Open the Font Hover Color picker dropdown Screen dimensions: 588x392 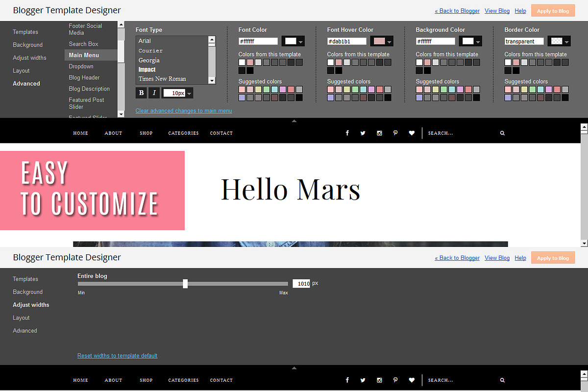(382, 41)
